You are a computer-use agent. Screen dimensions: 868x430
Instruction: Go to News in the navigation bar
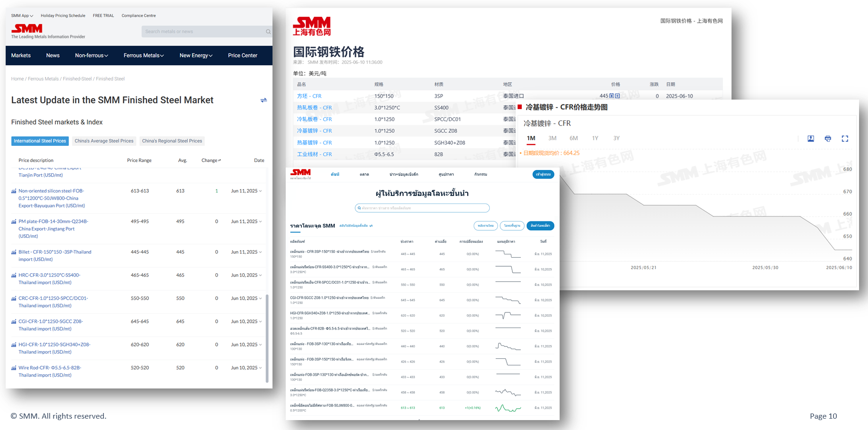coord(53,55)
